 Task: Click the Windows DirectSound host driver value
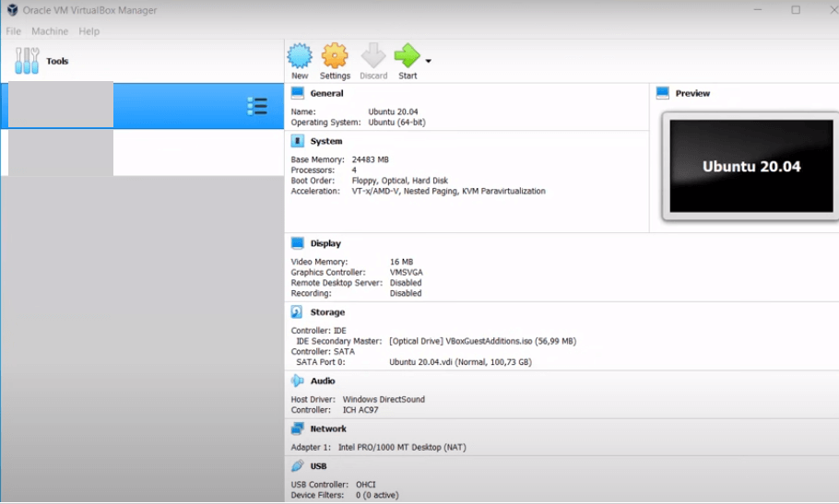[384, 399]
